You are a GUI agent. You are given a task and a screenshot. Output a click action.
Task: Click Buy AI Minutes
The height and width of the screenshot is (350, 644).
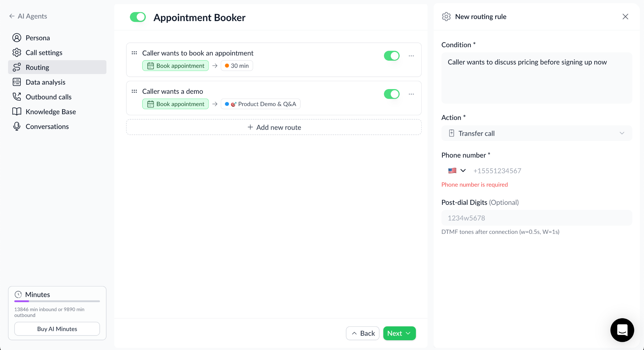point(57,329)
